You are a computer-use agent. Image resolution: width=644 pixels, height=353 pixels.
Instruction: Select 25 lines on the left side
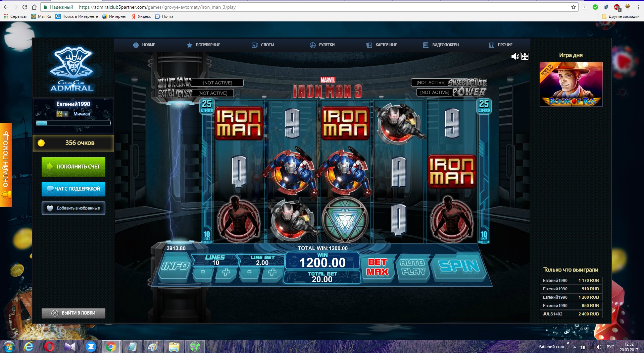point(207,106)
